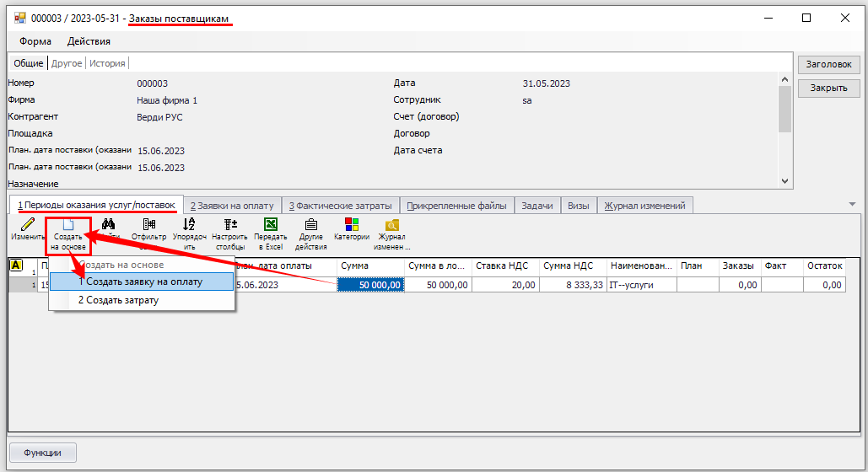Click the binoculars search icon
This screenshot has width=868, height=472.
[x=109, y=224]
